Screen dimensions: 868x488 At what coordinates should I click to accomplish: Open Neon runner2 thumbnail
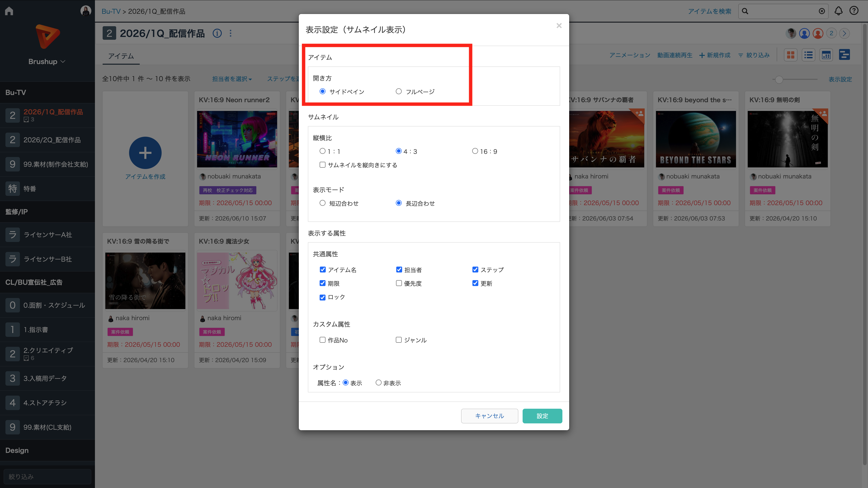(x=237, y=139)
